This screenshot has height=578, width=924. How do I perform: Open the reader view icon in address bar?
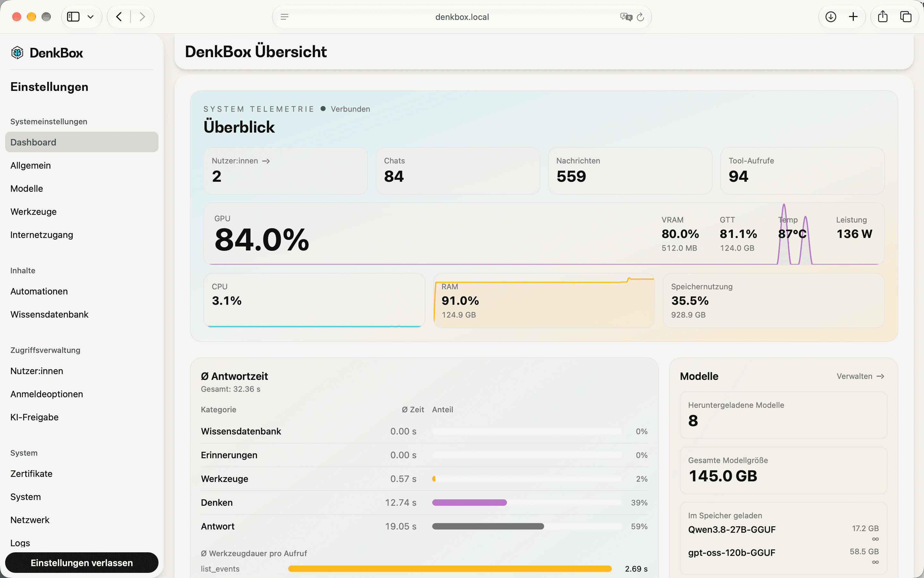tap(285, 17)
